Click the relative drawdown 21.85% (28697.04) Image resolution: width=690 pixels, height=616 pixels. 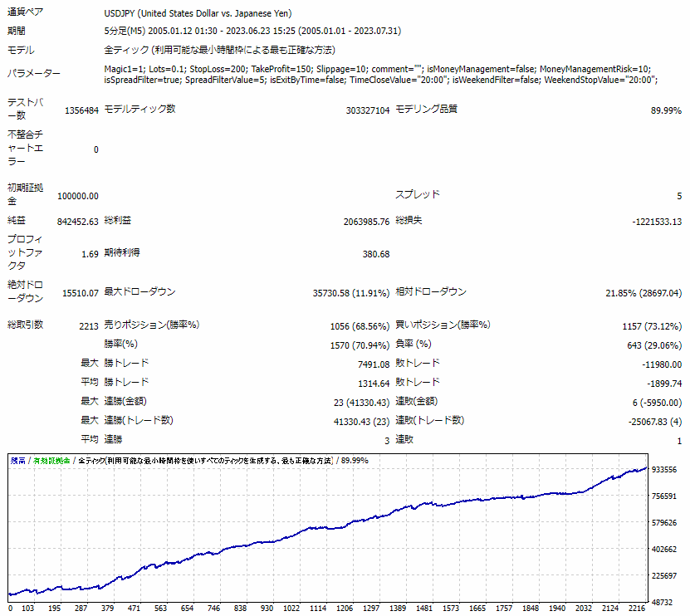[644, 293]
